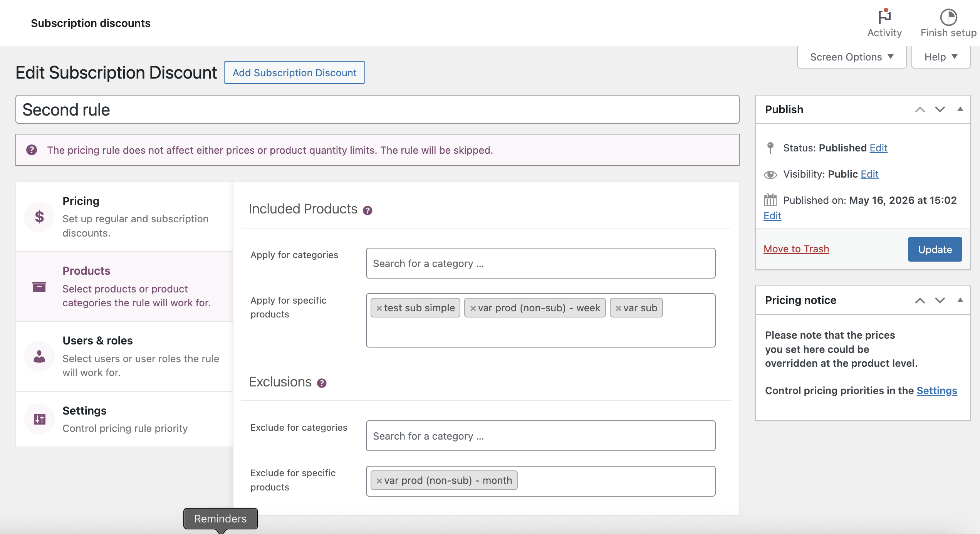Move the Pricing notice panel up

click(920, 301)
